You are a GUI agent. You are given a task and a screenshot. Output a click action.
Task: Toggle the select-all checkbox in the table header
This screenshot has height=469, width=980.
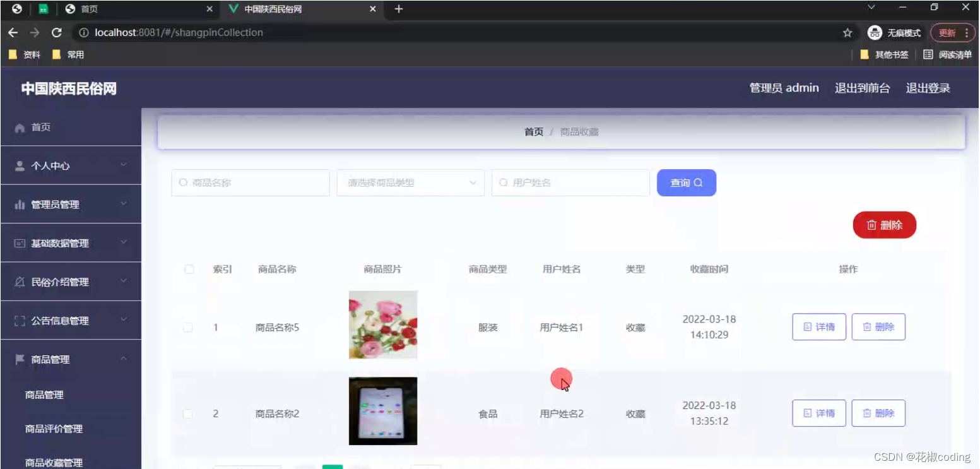(x=189, y=269)
